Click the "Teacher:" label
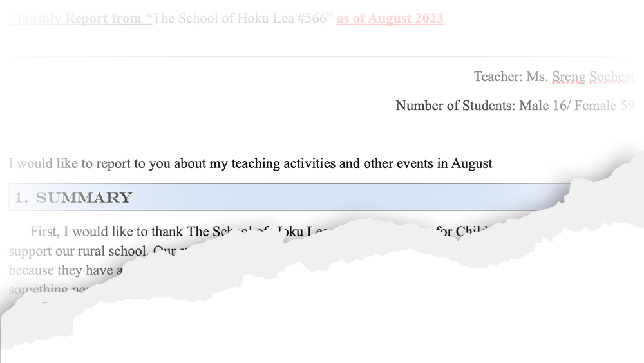The width and height of the screenshot is (644, 363). coord(498,77)
